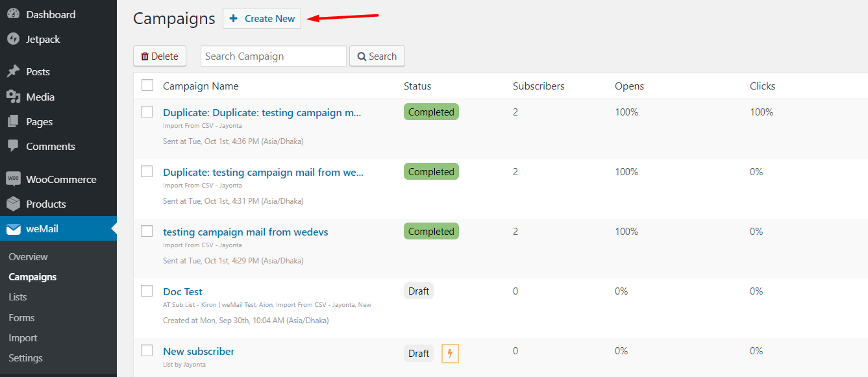Screen dimensions: 868x377
Task: Click the Create New button
Action: tap(262, 18)
